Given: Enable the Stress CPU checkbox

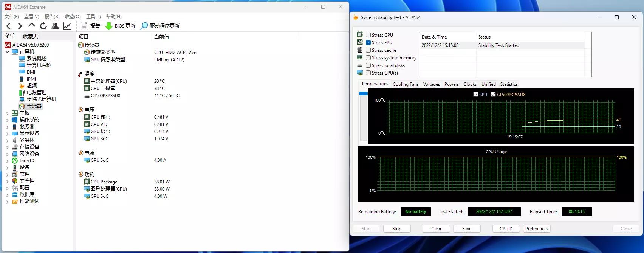Looking at the screenshot, I should (x=368, y=35).
